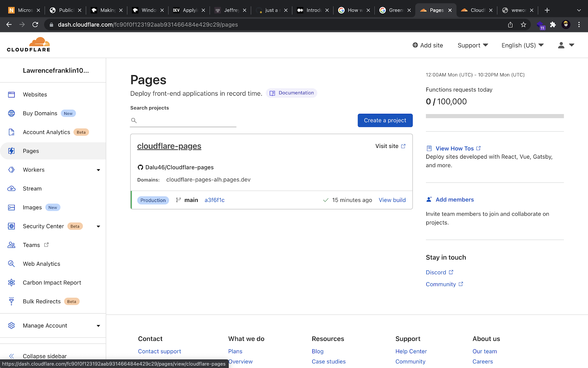The width and height of the screenshot is (588, 368).
Task: Expand the Manage Account submenu arrow
Action: (98, 326)
